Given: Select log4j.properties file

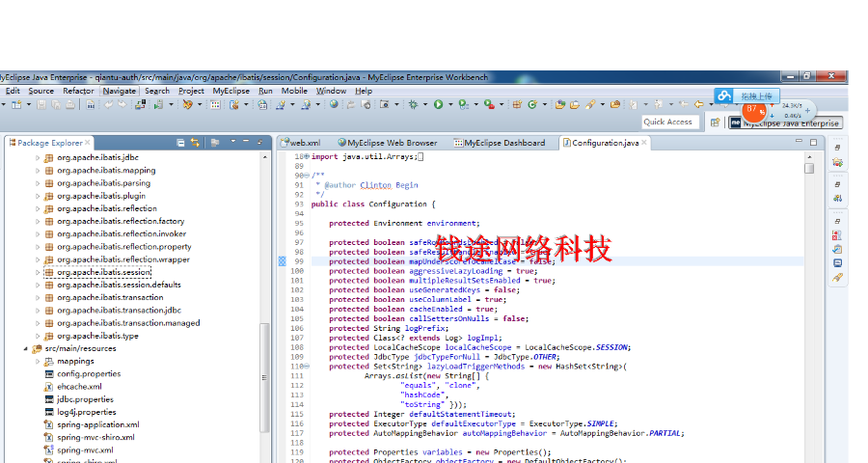Looking at the screenshot, I should 87,412.
